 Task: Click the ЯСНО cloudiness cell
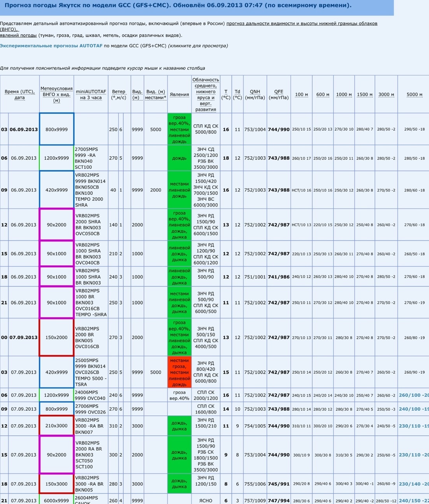206,500
